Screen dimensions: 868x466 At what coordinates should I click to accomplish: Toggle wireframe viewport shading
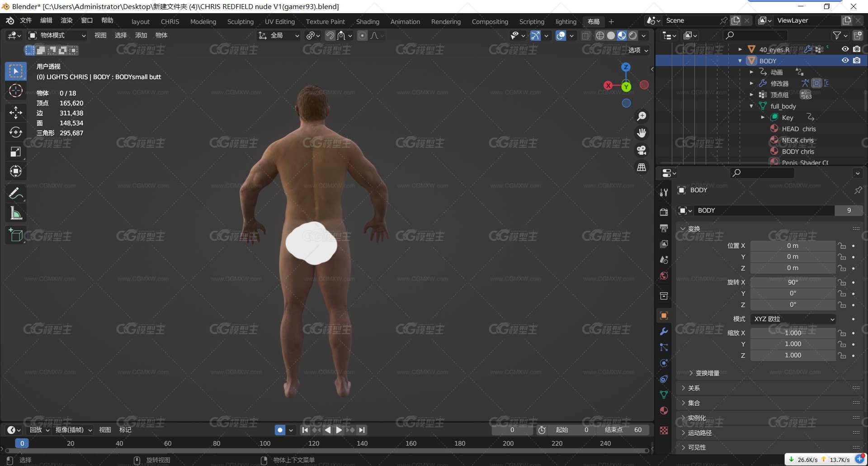(x=600, y=35)
